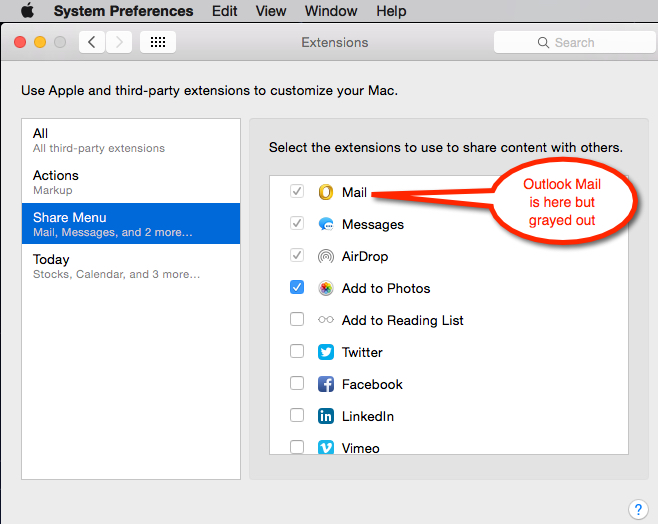
Task: Open the System Preferences menu
Action: [123, 11]
